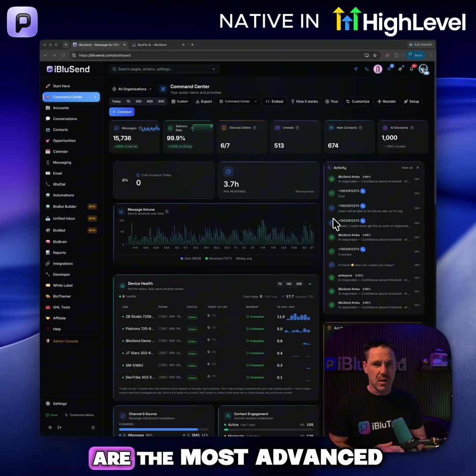Switch Device Health to 14D

(289, 284)
